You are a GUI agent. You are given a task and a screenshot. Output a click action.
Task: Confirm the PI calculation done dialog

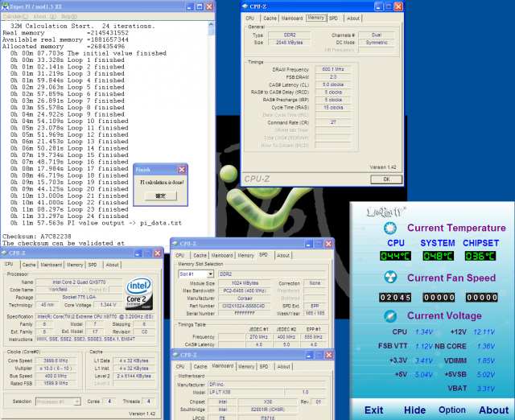(161, 196)
